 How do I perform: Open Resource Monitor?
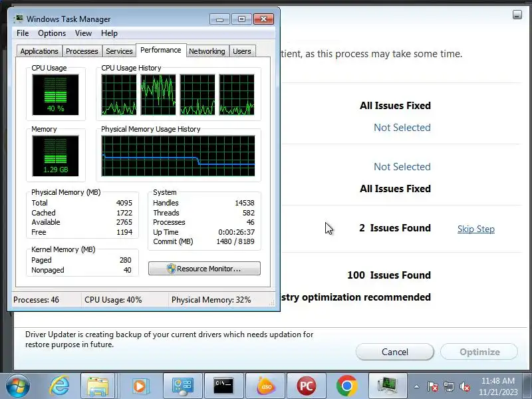(x=204, y=269)
